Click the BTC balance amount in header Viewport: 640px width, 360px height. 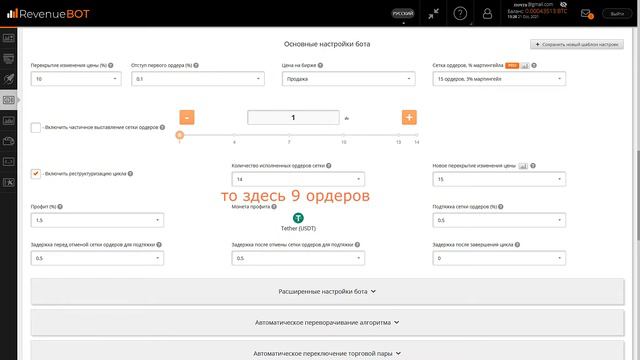tap(546, 11)
